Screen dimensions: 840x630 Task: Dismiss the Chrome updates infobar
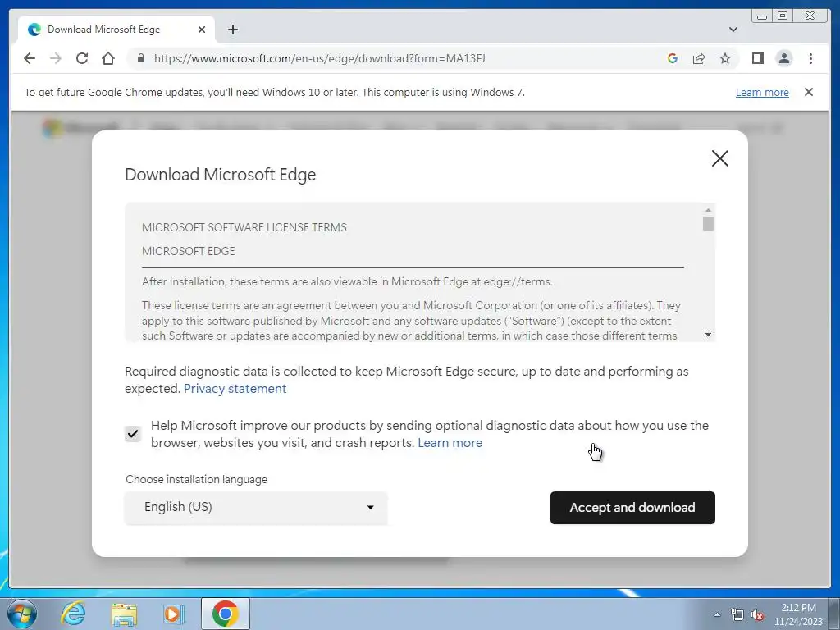pos(809,92)
